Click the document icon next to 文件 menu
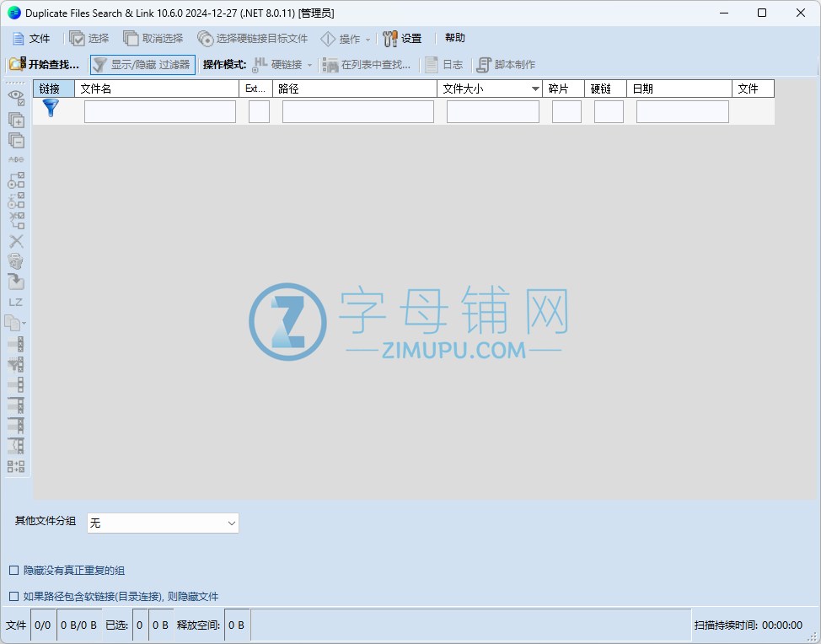The width and height of the screenshot is (821, 644). pos(19,39)
